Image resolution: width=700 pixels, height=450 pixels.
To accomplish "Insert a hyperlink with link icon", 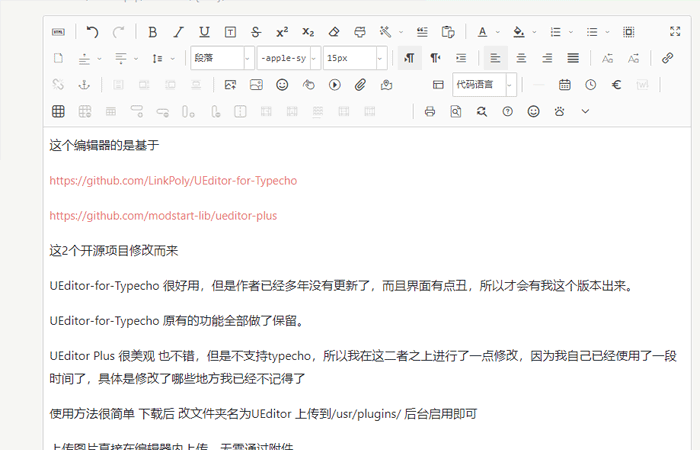I will 668,58.
